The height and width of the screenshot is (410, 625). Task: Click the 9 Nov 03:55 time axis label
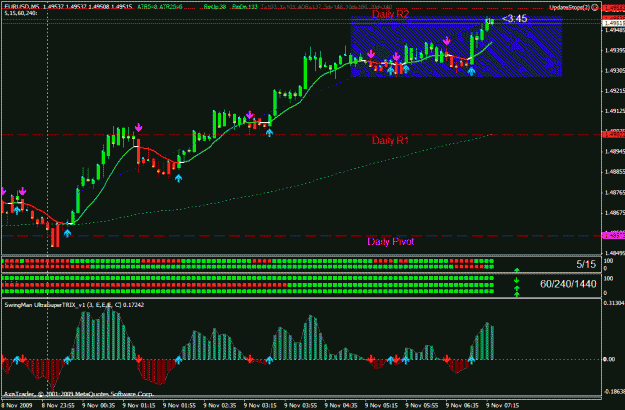pos(301,405)
